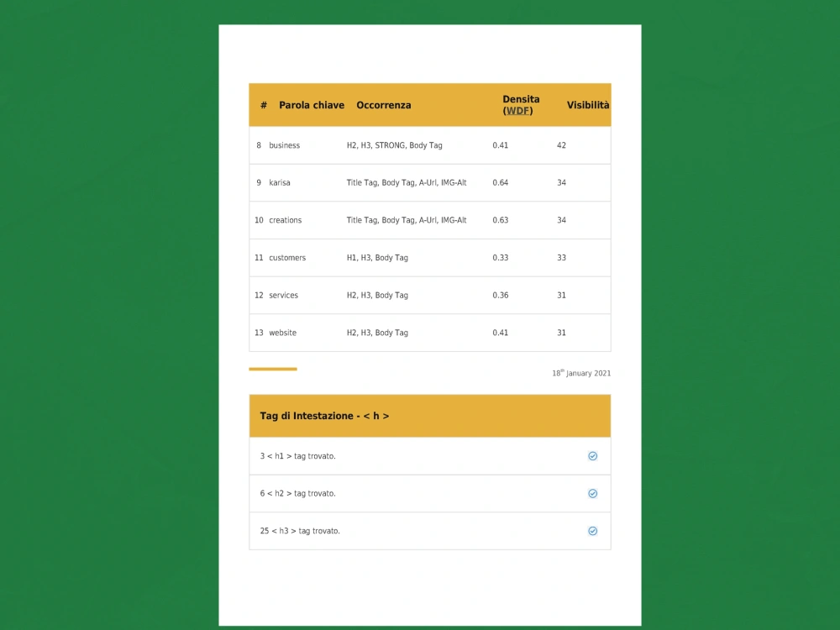Select the keyword 'business'

click(x=285, y=145)
